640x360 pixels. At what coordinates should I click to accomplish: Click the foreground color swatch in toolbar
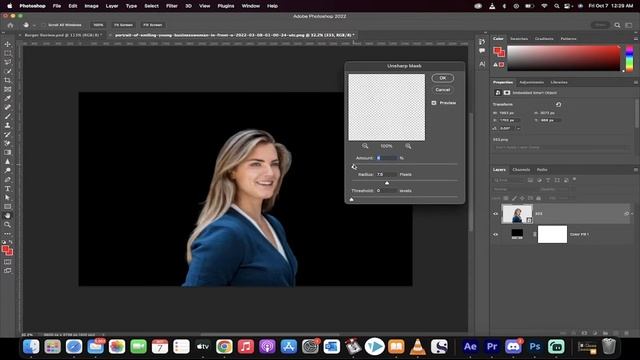[x=6, y=249]
